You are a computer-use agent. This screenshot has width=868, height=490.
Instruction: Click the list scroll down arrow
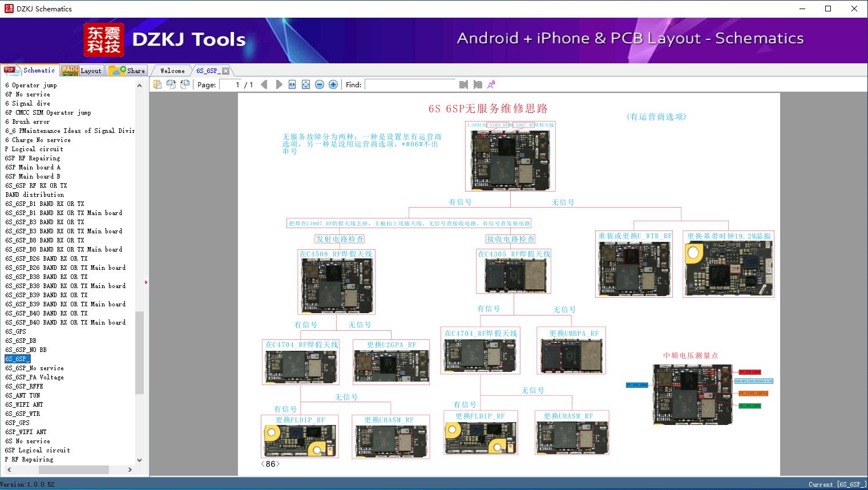coord(139,460)
